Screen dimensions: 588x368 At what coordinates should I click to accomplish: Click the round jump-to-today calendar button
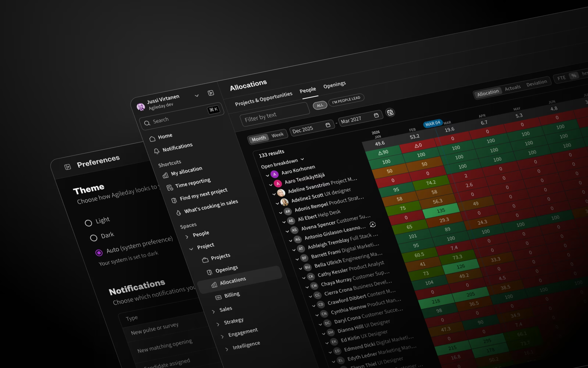390,112
